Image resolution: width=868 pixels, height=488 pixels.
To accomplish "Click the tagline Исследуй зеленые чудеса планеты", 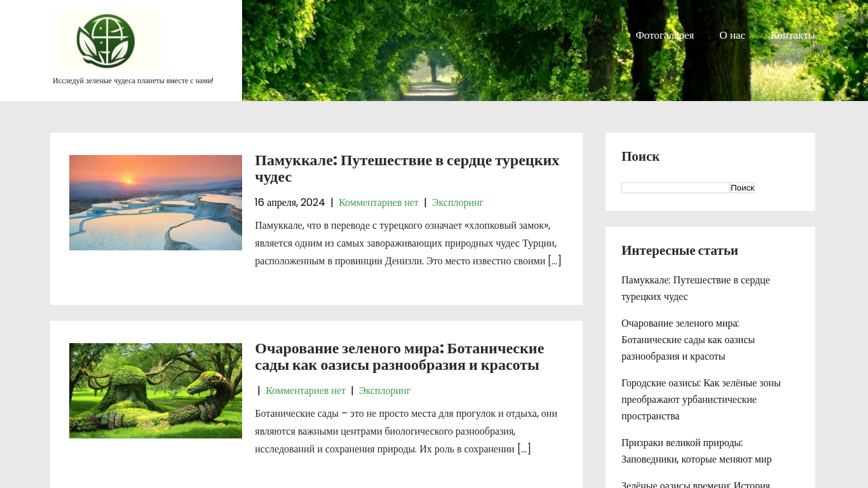I will point(133,81).
